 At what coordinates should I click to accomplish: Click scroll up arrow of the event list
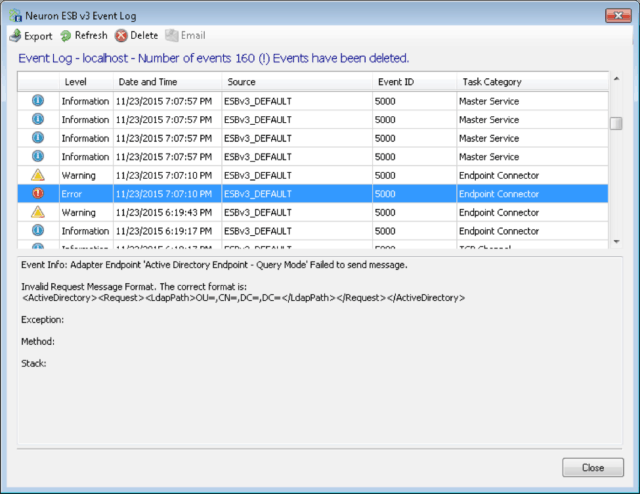pyautogui.click(x=616, y=78)
